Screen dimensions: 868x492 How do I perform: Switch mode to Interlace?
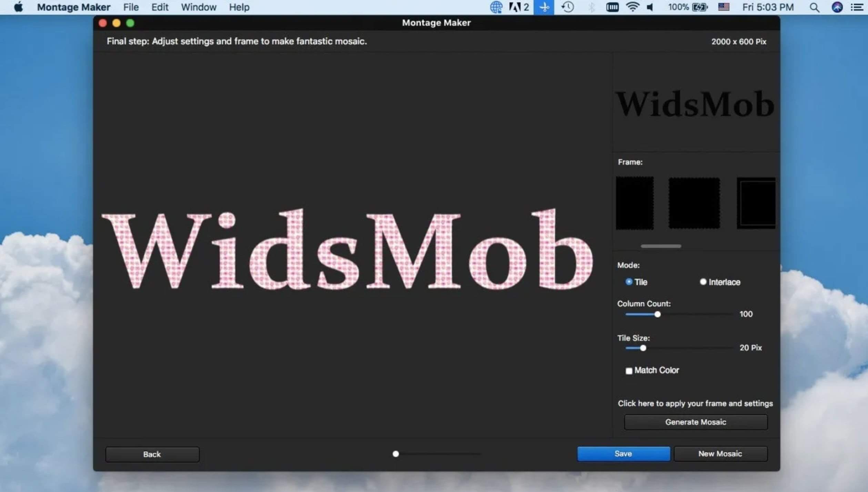click(x=703, y=282)
